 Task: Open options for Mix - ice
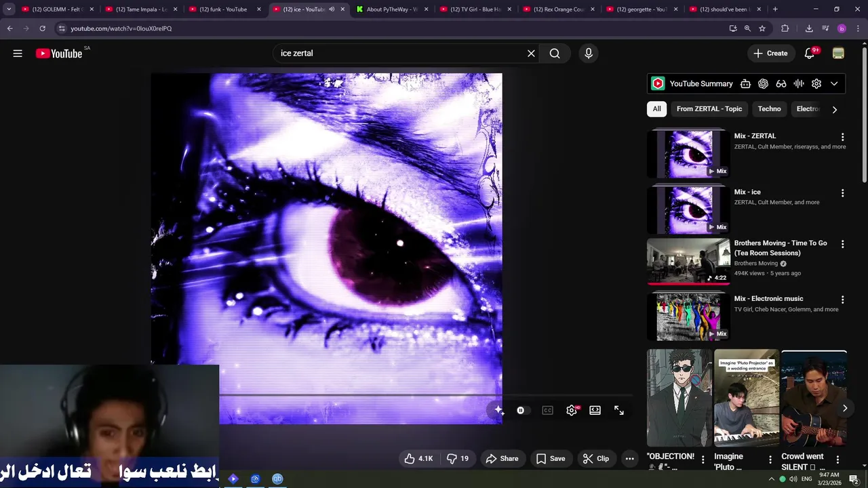pos(842,193)
